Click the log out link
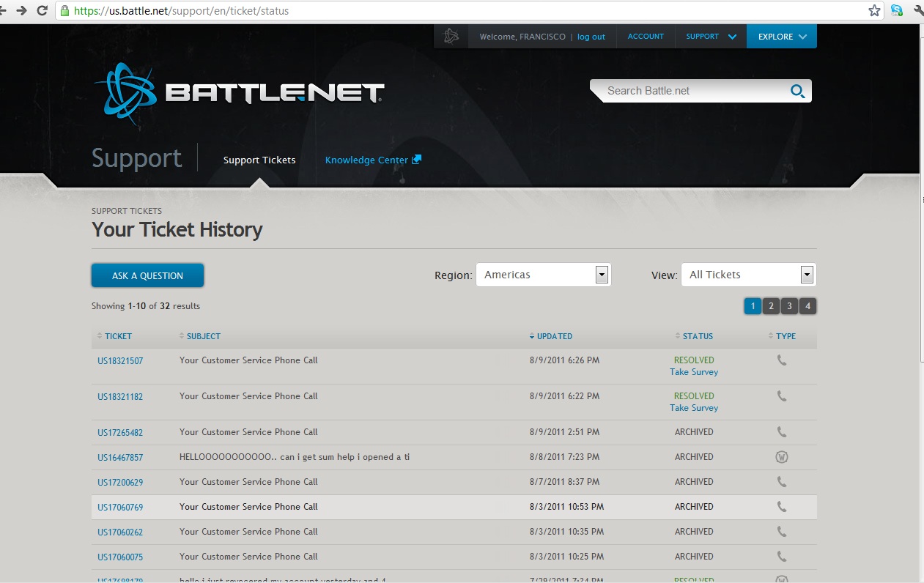Viewport: 924px width, 583px height. pos(591,37)
